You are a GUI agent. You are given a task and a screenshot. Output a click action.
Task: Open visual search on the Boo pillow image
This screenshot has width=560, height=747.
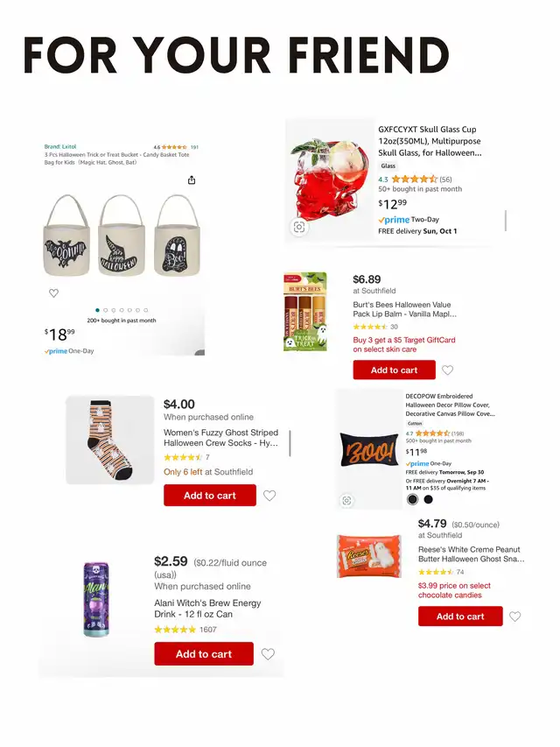(346, 500)
